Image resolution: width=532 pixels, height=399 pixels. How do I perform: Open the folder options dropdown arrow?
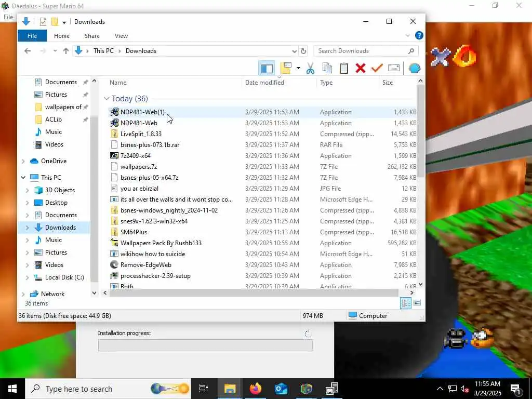point(298,68)
